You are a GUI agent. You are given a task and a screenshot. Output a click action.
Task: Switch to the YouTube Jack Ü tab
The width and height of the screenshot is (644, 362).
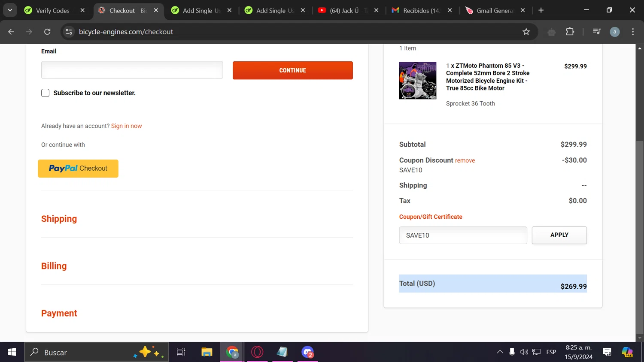[x=349, y=10]
